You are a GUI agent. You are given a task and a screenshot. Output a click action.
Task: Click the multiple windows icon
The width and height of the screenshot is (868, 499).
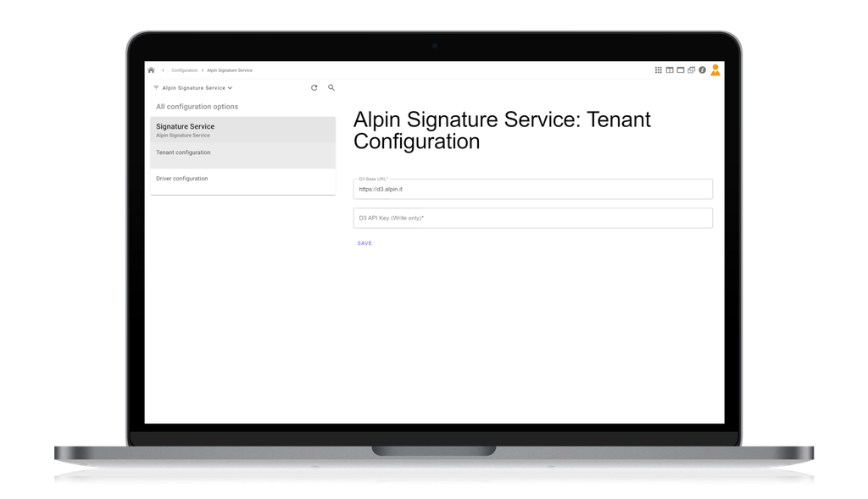point(692,69)
